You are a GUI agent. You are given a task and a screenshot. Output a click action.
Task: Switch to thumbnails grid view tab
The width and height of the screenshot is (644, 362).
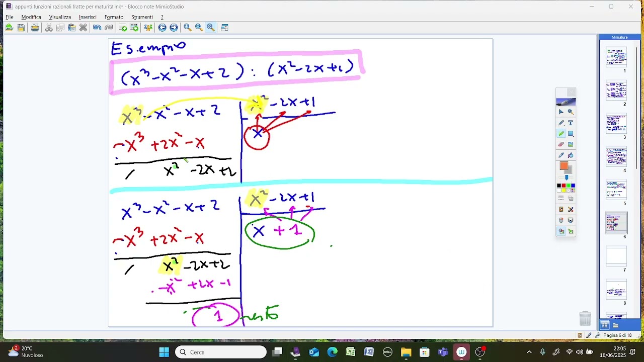605,325
